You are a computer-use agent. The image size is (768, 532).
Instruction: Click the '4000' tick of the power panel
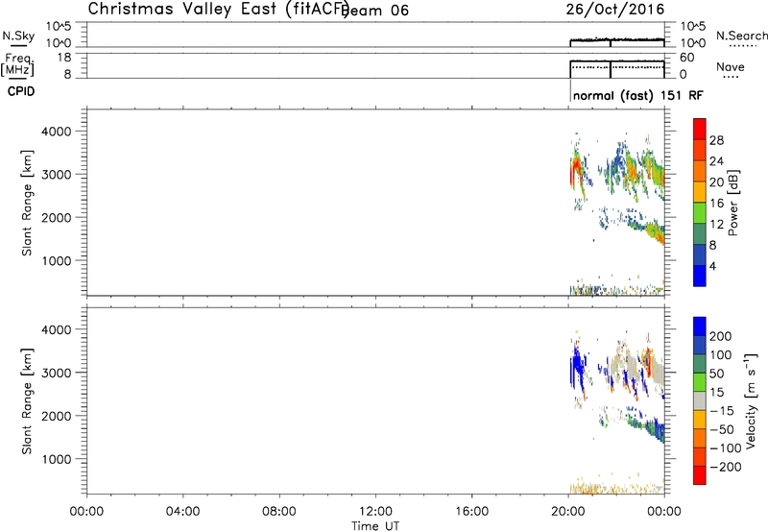pyautogui.click(x=56, y=132)
